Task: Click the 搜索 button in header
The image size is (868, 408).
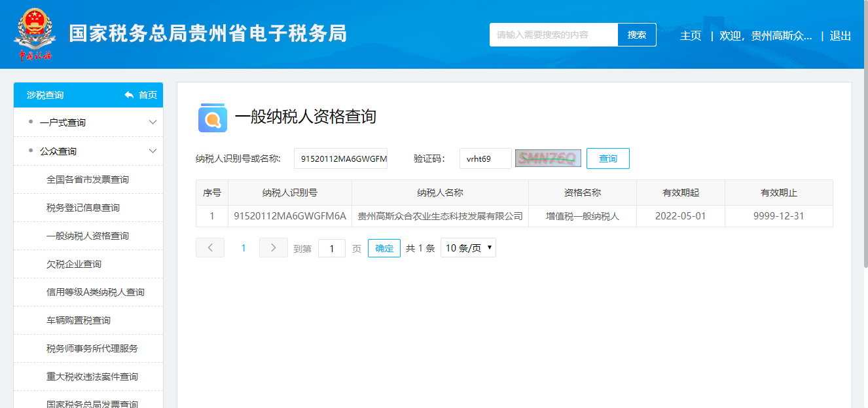Action: (x=636, y=35)
